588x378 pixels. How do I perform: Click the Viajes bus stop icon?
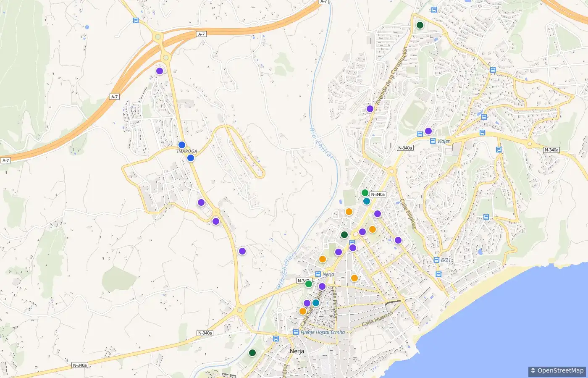pyautogui.click(x=433, y=141)
